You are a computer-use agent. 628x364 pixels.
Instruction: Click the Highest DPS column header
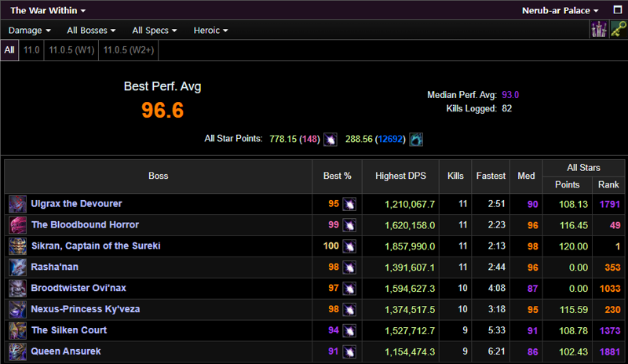pos(400,176)
